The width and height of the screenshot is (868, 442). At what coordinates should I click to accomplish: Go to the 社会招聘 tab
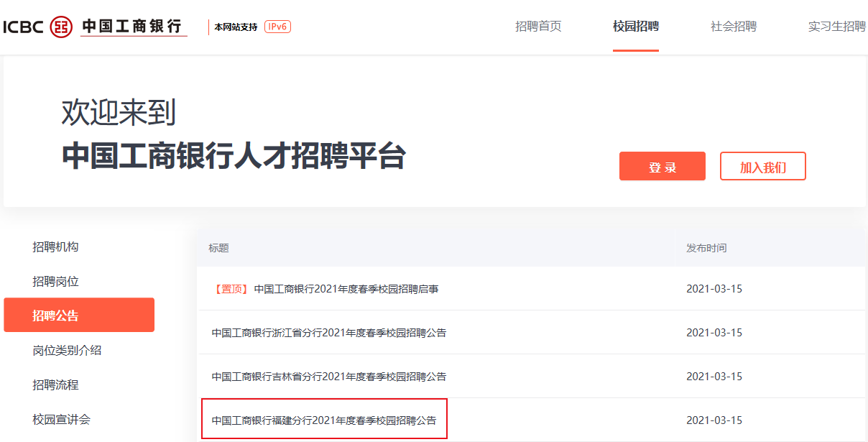click(734, 27)
